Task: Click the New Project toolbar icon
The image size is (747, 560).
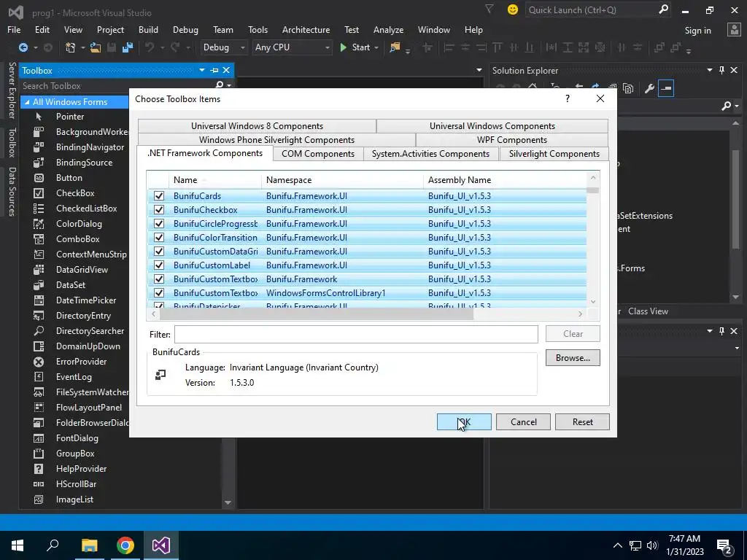Action: tap(71, 47)
